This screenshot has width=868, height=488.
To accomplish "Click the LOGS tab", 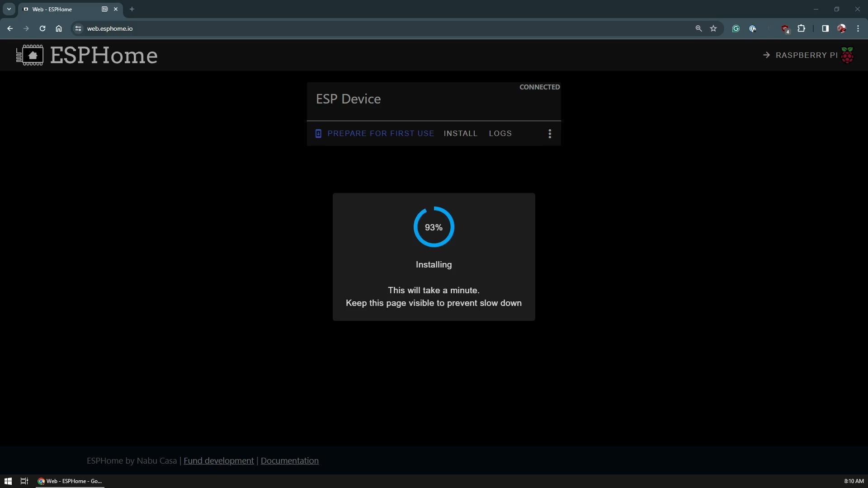I will coord(500,133).
